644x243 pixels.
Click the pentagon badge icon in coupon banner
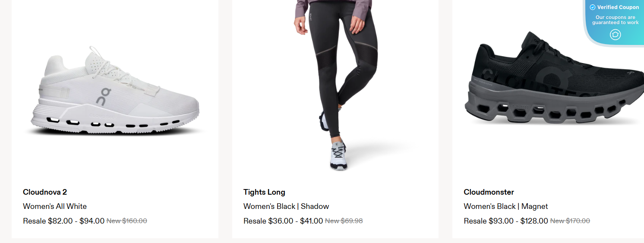[615, 35]
